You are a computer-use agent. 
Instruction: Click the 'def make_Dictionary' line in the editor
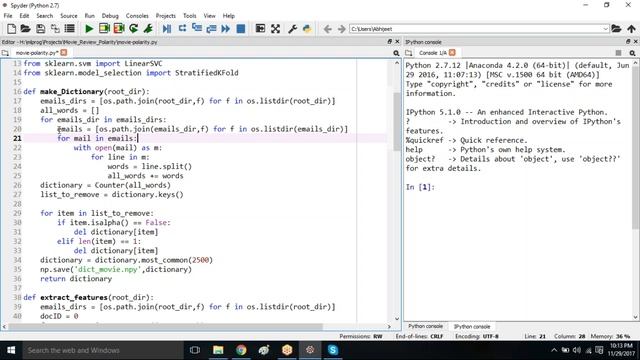86,91
